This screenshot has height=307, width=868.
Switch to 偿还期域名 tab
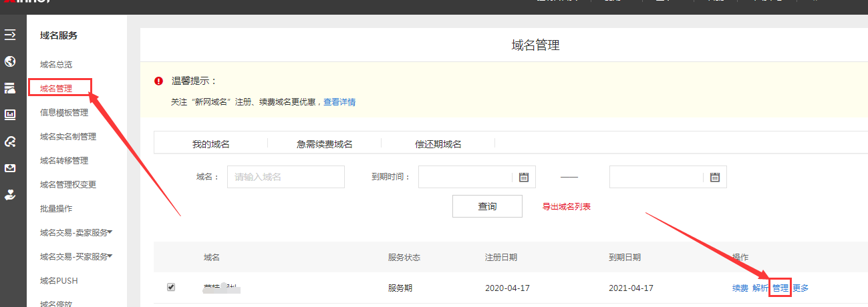pyautogui.click(x=438, y=143)
